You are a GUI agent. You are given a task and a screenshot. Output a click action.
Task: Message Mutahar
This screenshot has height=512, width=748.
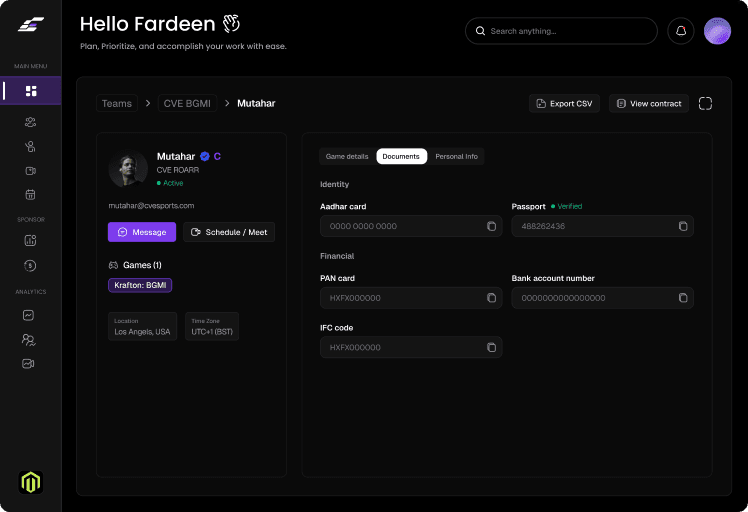[x=142, y=232]
